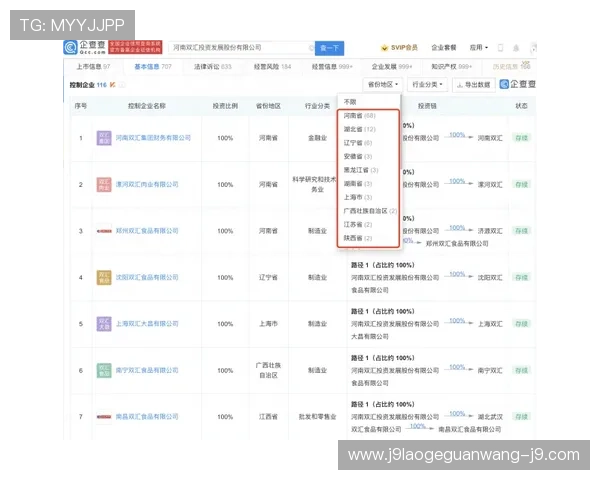The height and width of the screenshot is (480, 600).
Task: Click the 导出数据 export button
Action: 474,85
